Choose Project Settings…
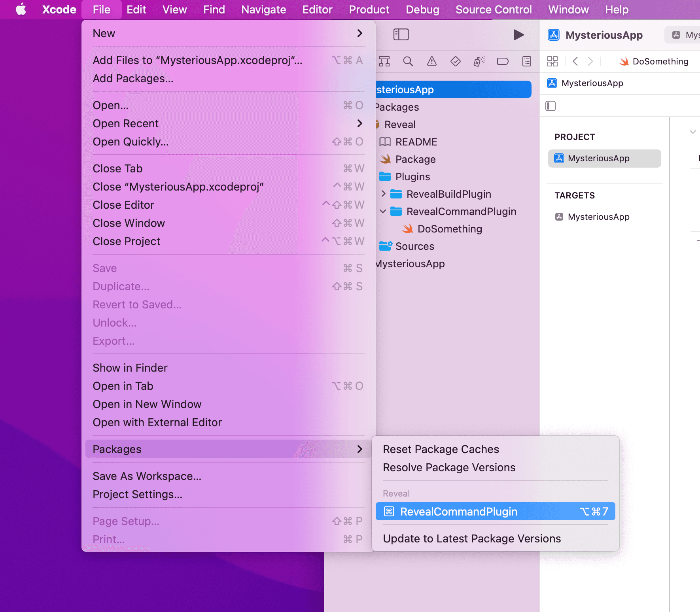The width and height of the screenshot is (700, 612). (228, 494)
